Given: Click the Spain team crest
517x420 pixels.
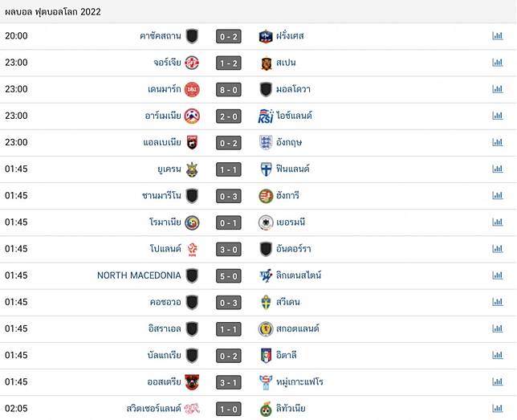Looking at the screenshot, I should (266, 63).
